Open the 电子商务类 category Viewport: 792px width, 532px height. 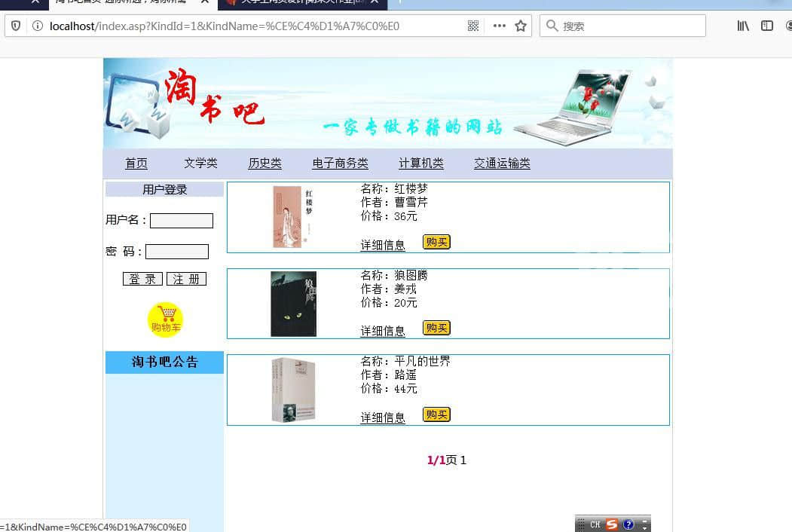[x=340, y=164]
